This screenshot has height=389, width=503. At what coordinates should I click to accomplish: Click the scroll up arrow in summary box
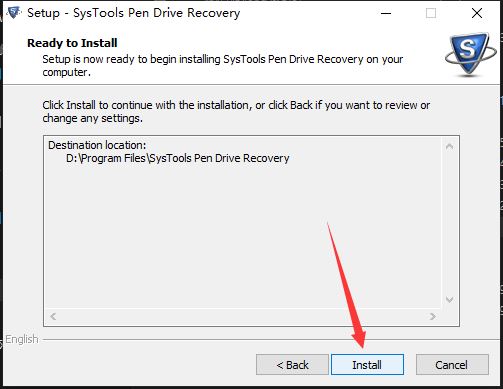pos(449,146)
